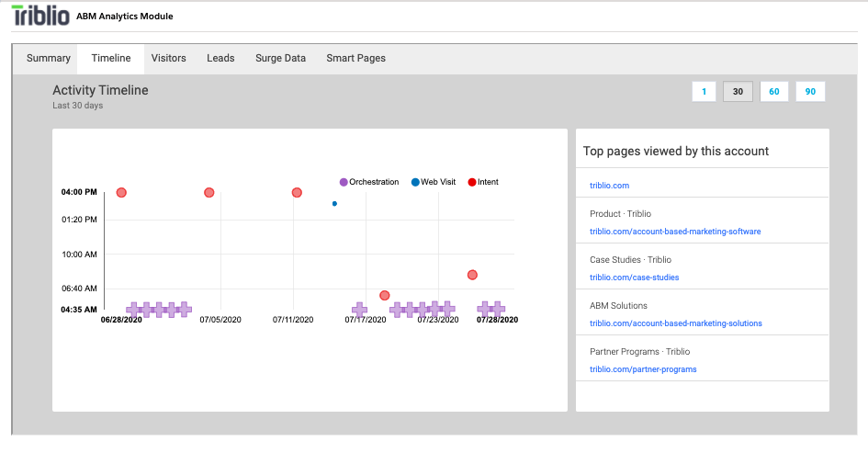
Task: Open the triblio.com page link
Action: [610, 186]
